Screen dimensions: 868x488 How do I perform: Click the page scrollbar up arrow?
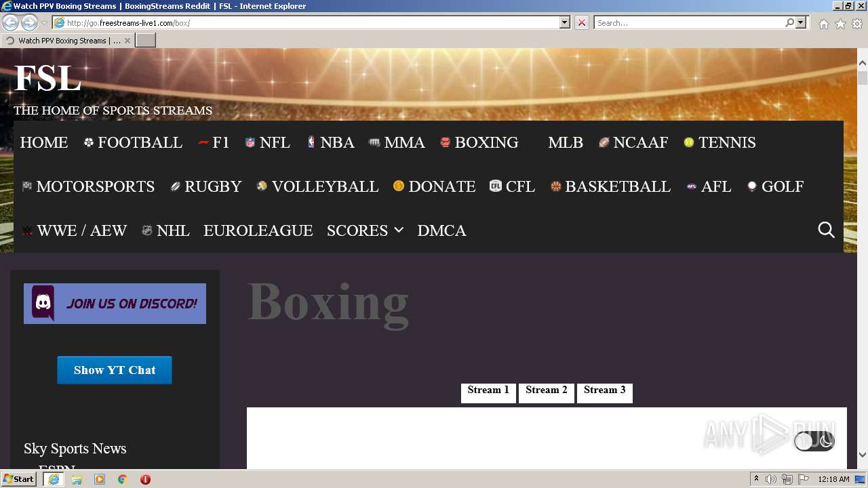click(863, 64)
